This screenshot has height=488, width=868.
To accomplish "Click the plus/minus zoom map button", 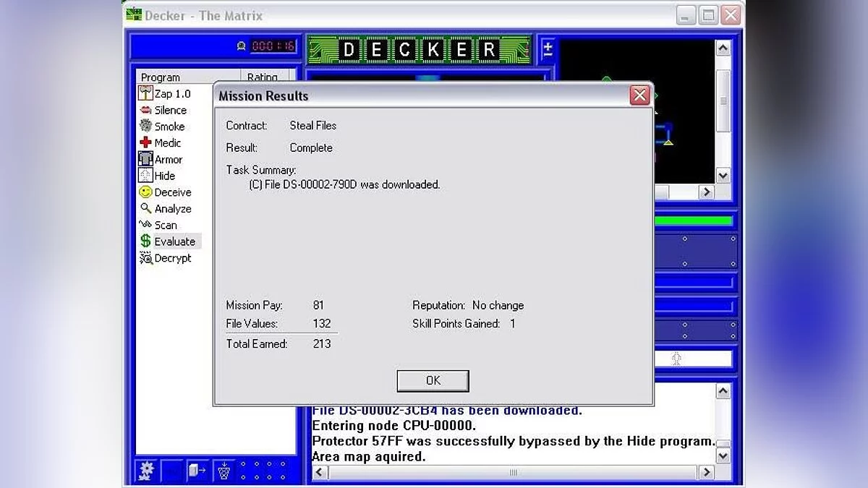I will pyautogui.click(x=548, y=49).
